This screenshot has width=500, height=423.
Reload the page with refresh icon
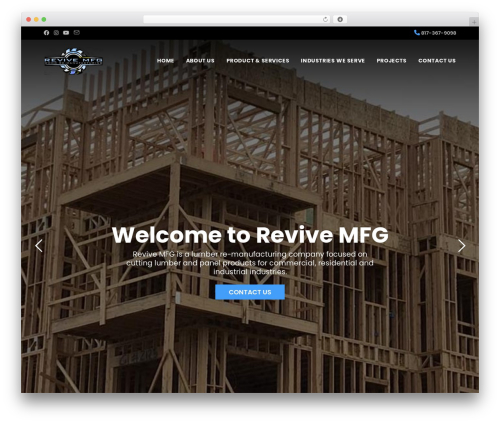tap(325, 19)
